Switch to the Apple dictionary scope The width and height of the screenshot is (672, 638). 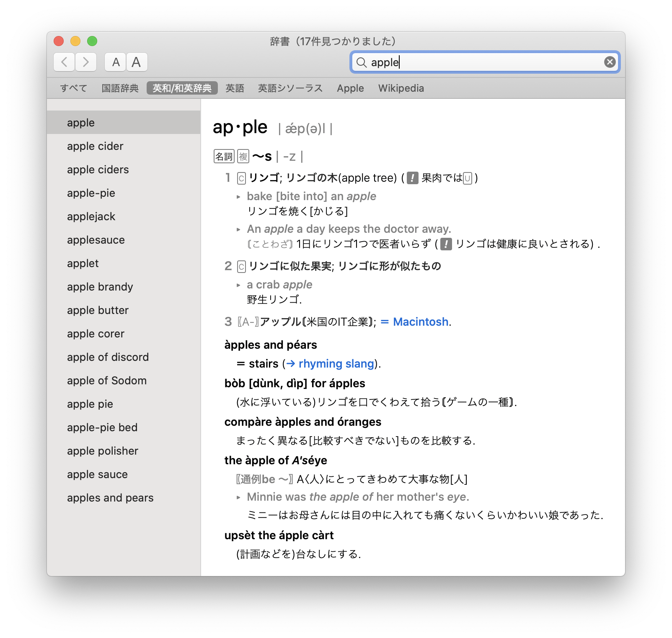coord(350,88)
